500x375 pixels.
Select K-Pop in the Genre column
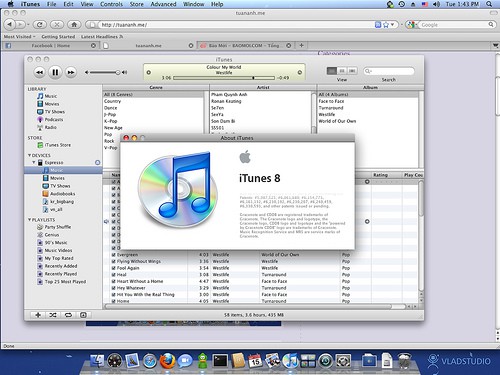tap(153, 121)
